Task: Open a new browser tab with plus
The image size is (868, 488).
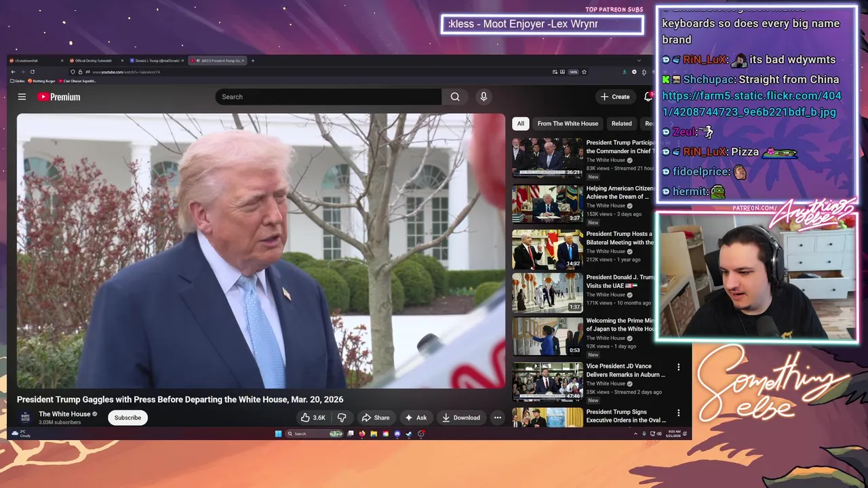Action: click(253, 60)
